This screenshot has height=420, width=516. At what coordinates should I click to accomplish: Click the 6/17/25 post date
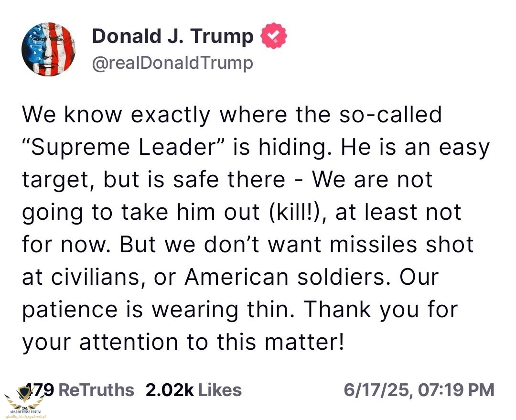[377, 390]
